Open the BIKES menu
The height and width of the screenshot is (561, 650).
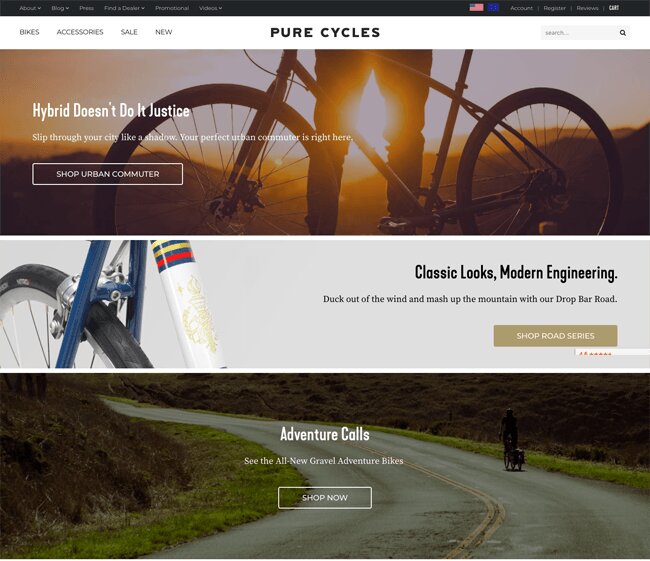coord(29,32)
